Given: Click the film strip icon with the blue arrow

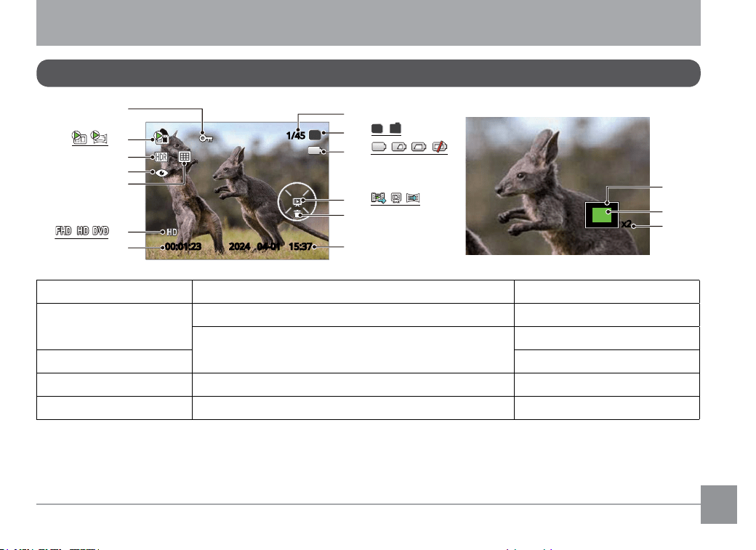Looking at the screenshot, I should [379, 198].
